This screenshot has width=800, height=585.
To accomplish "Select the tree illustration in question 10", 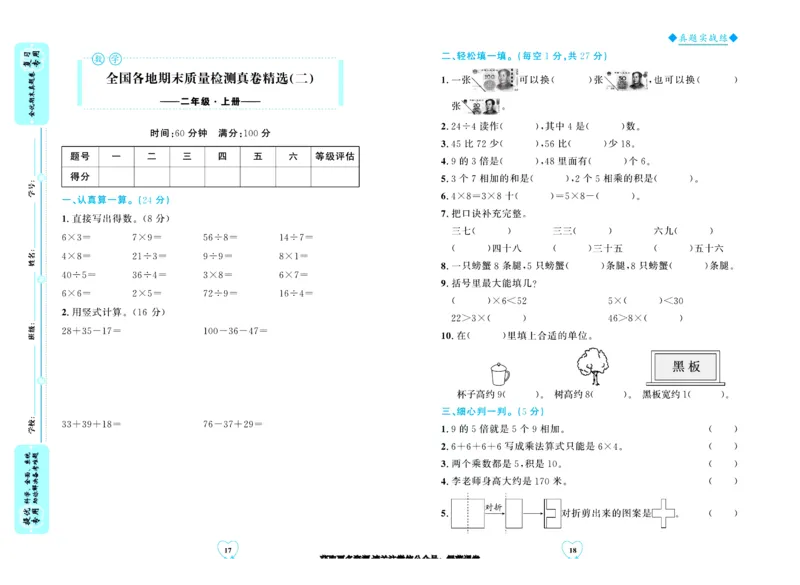I will [x=591, y=367].
